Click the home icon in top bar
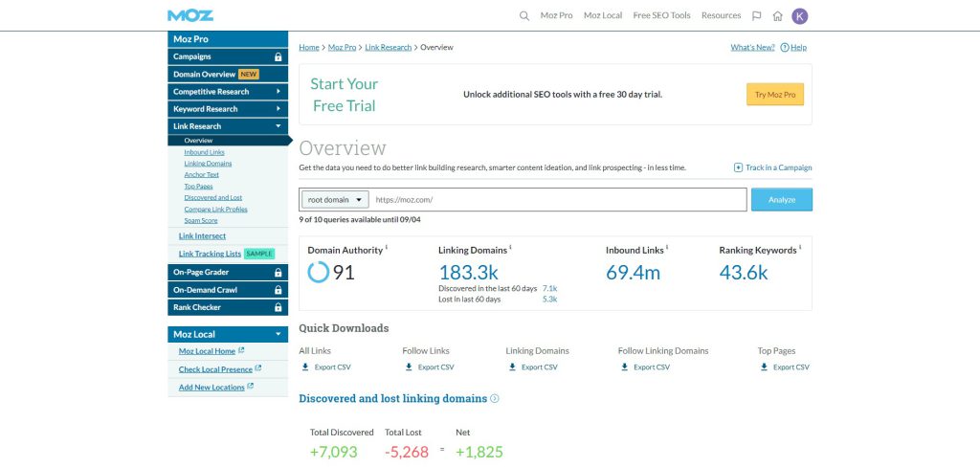Screen dimensions: 980x467 pos(778,15)
